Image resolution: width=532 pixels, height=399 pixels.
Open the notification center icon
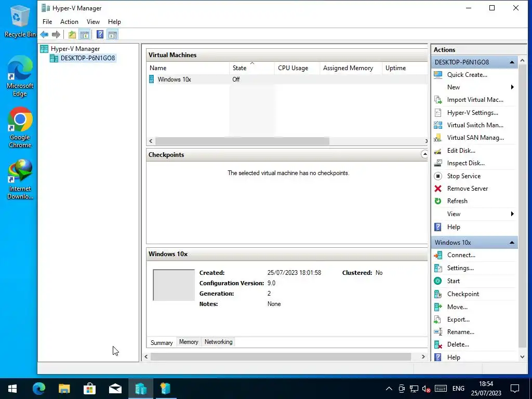click(x=515, y=389)
